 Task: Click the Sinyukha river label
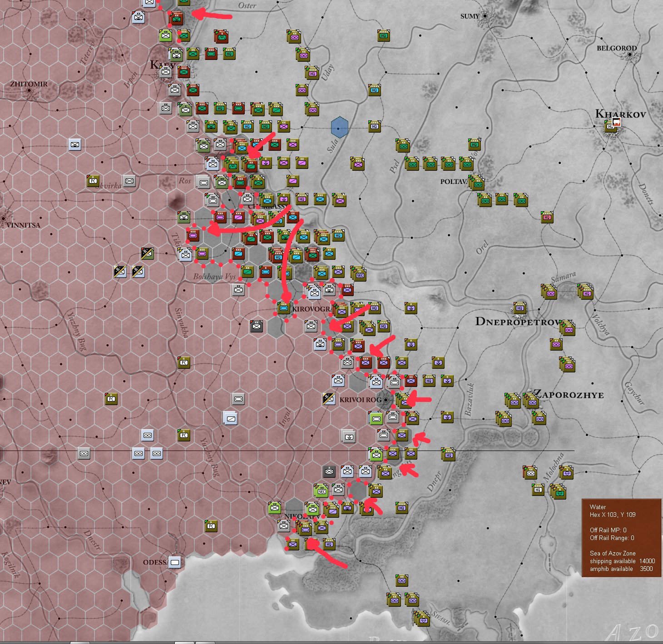(x=181, y=322)
